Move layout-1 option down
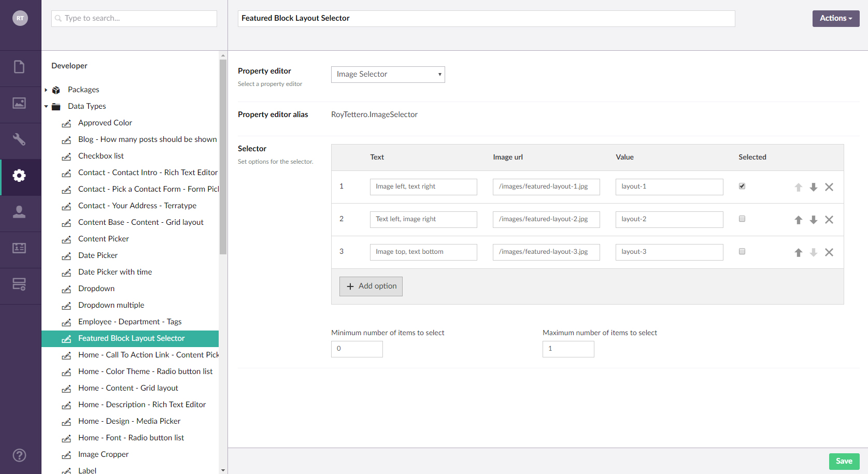 (x=814, y=187)
